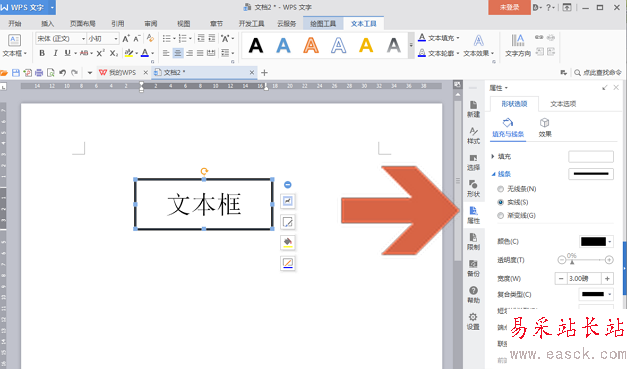Align text to the left

coord(166,53)
